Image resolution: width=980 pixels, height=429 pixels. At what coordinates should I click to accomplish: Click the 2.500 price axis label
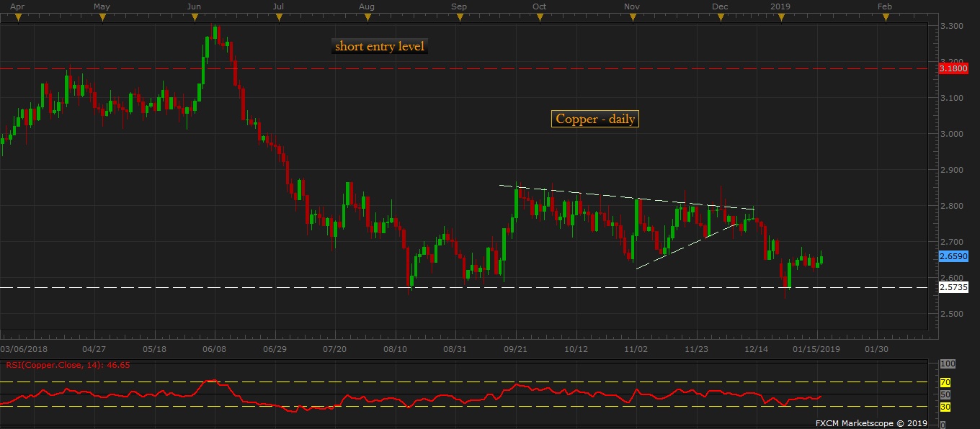pyautogui.click(x=953, y=314)
